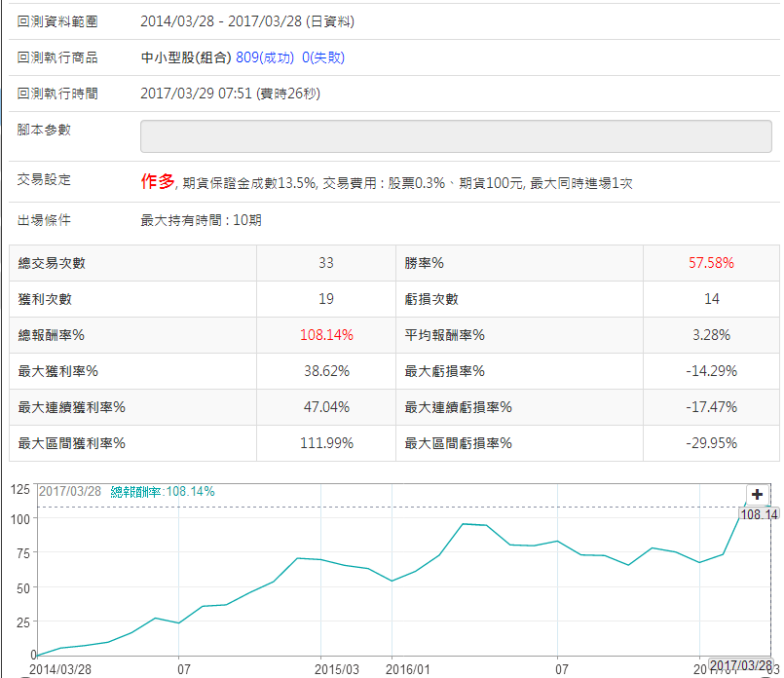Click the 腳本參數 input field
The height and width of the screenshot is (678, 784).
456,136
